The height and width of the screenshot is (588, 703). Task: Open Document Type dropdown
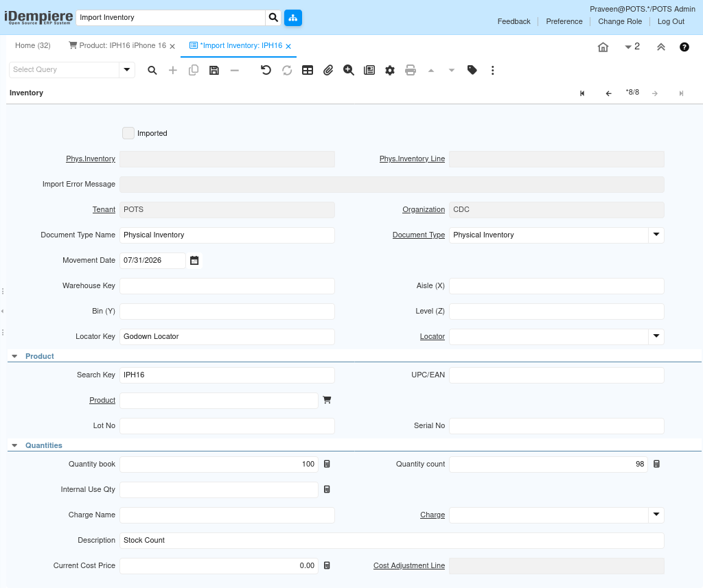click(x=656, y=235)
